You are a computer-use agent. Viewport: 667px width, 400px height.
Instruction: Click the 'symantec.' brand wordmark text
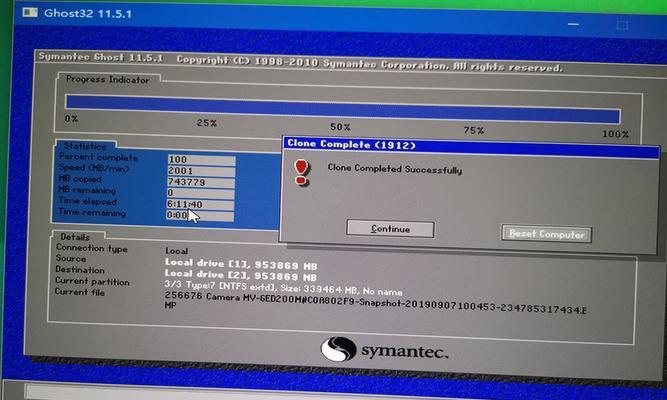[405, 351]
